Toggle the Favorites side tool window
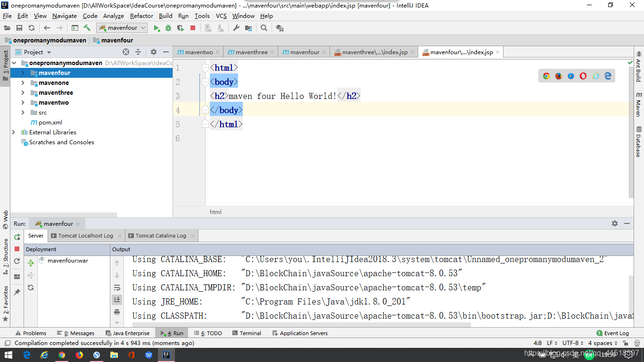Viewport: 644px width, 362px height. coord(5,304)
